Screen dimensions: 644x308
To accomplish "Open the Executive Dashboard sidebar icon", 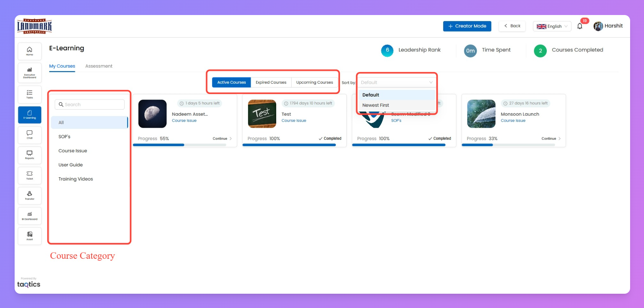I will pyautogui.click(x=30, y=72).
